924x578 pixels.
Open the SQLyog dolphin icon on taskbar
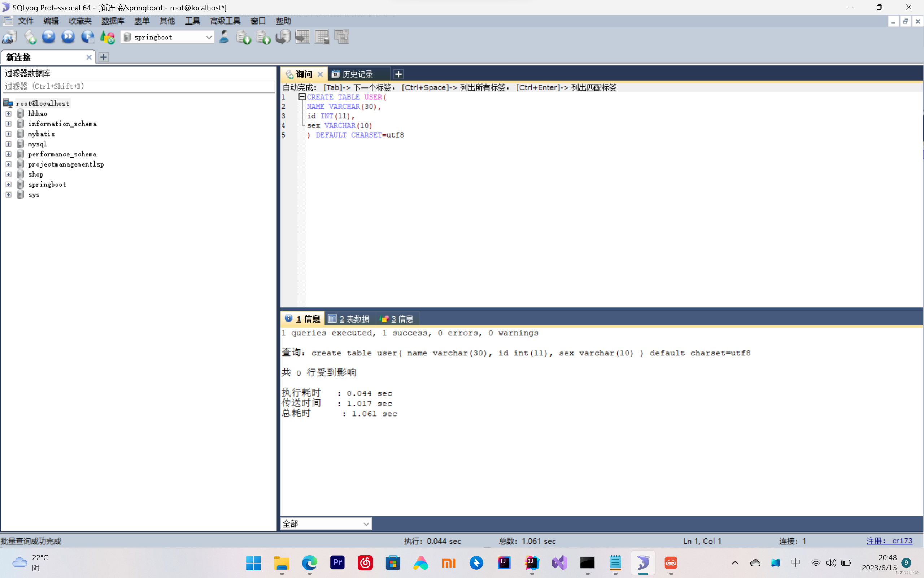(x=643, y=563)
